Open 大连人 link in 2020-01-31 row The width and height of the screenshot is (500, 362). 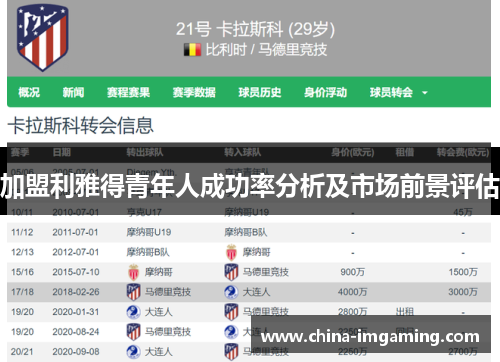coord(158,312)
